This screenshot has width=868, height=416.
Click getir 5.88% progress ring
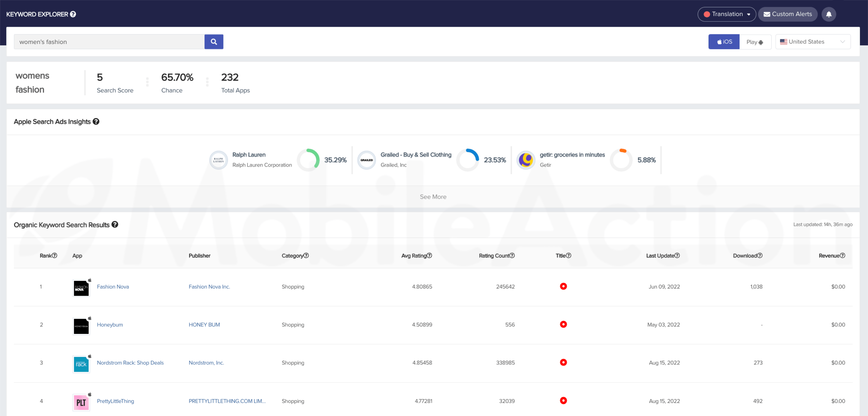click(x=621, y=160)
